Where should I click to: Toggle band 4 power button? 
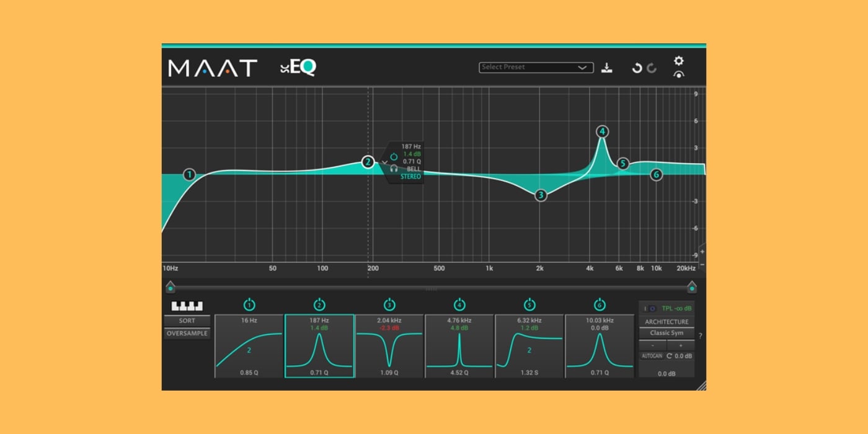point(459,304)
